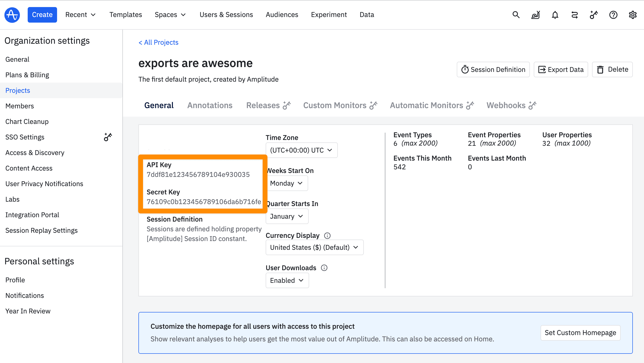Click the Experiment menu item
644x363 pixels.
329,15
